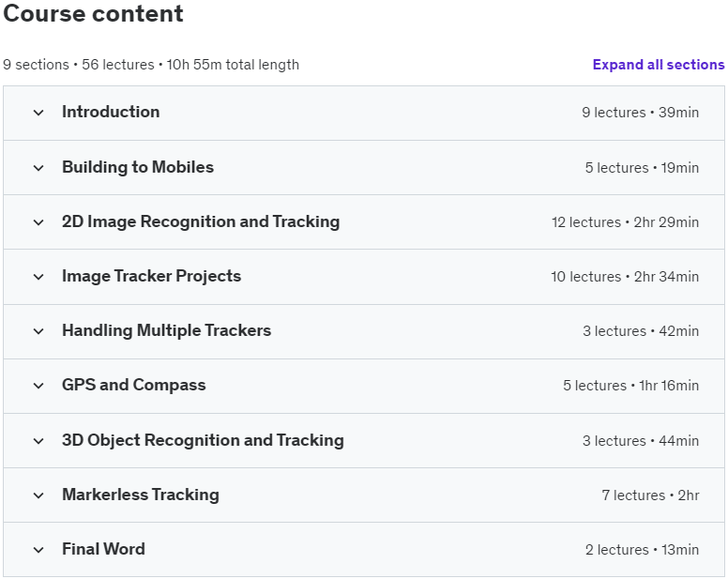Expand the Final Word chevron
Image resolution: width=728 pixels, height=579 pixels.
click(38, 550)
